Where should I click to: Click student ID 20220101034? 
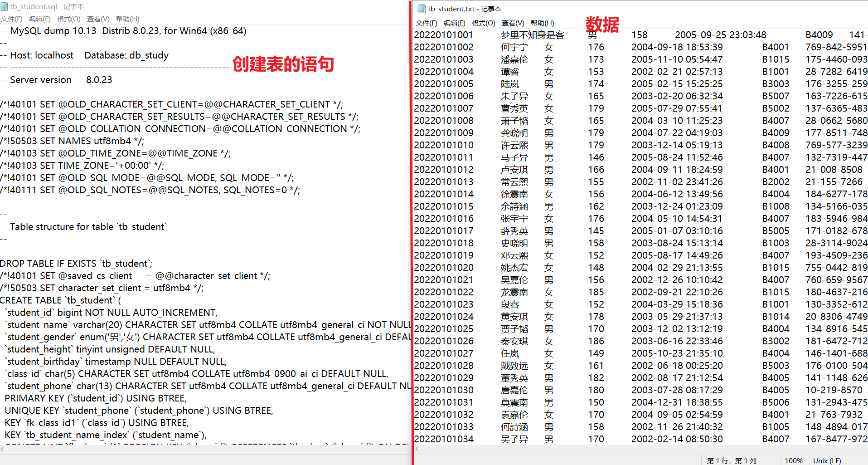(443, 439)
